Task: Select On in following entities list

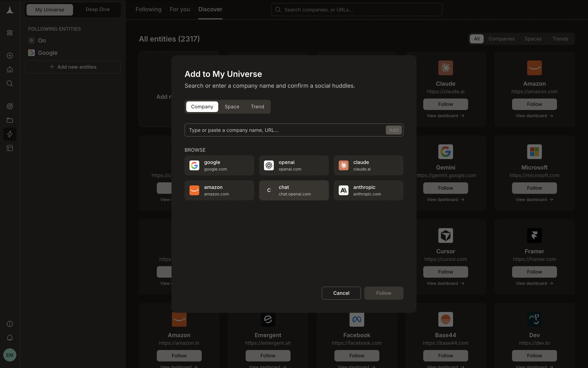Action: pos(42,40)
